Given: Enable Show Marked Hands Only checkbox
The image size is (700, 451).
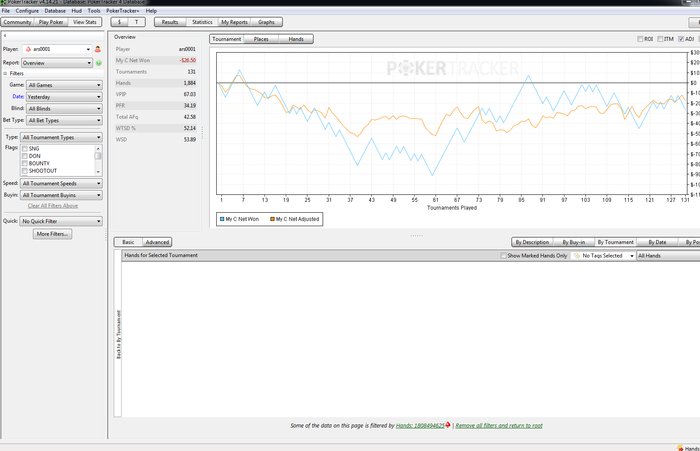Looking at the screenshot, I should coord(504,256).
